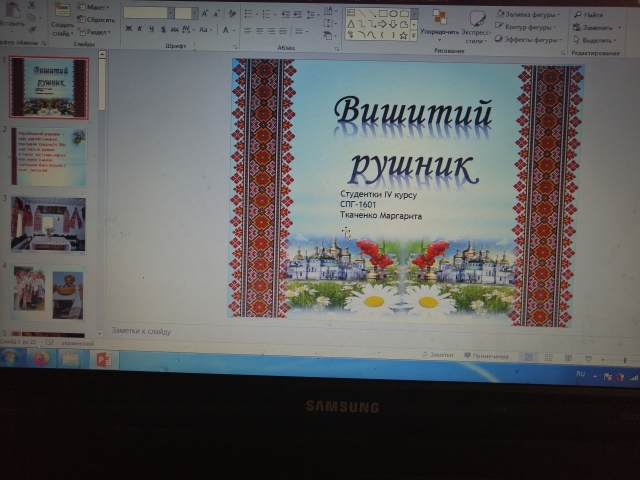Open the Выделить select dropdown
The image size is (640, 480).
pos(595,40)
